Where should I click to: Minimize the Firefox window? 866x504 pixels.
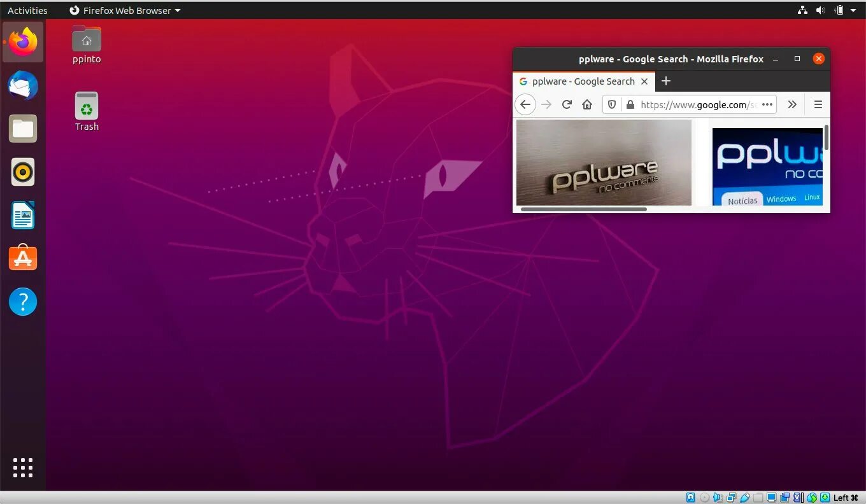tap(776, 59)
